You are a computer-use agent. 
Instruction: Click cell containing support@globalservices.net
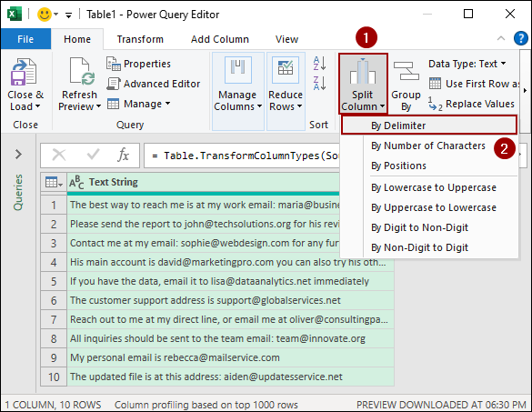[x=230, y=300]
